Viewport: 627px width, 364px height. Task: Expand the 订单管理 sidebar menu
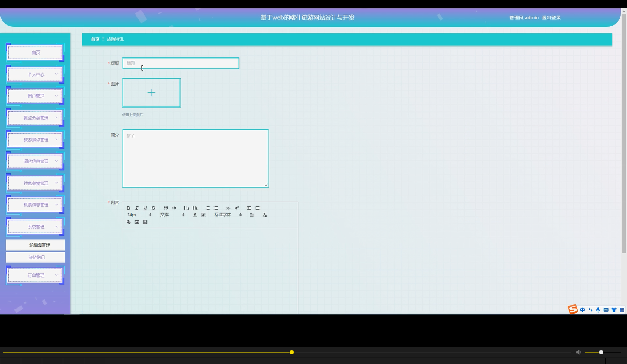(x=36, y=275)
